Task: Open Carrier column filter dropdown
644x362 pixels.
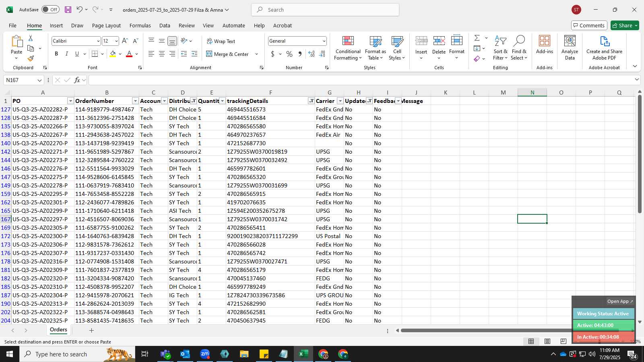Action: pyautogui.click(x=340, y=101)
